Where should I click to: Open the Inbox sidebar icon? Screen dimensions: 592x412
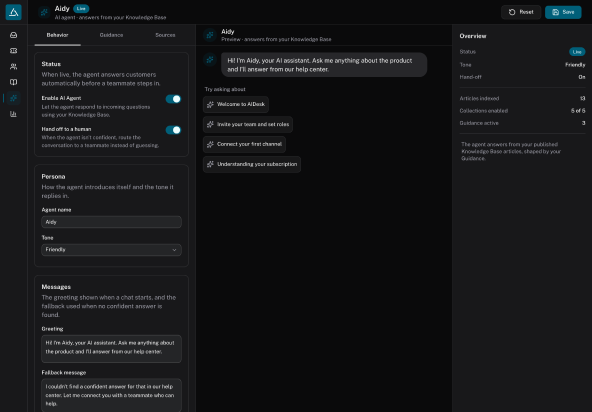click(14, 35)
